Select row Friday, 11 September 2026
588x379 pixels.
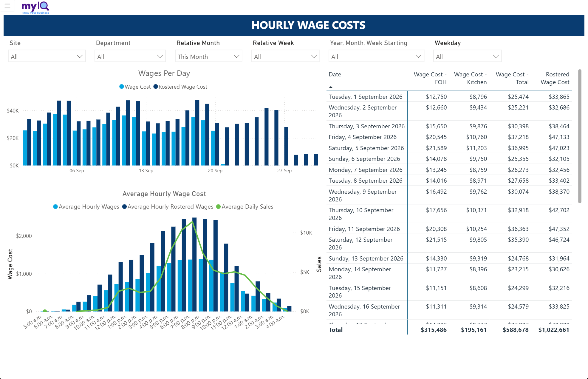(x=449, y=229)
